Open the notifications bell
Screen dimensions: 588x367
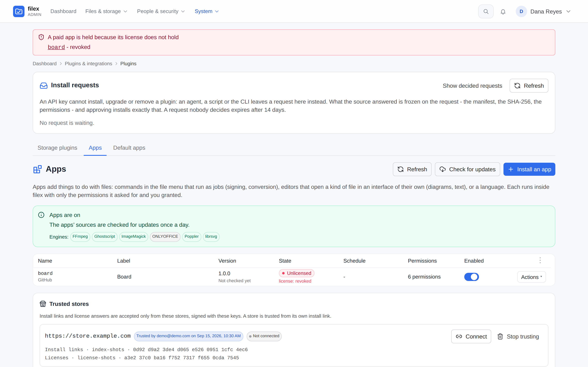click(x=503, y=11)
